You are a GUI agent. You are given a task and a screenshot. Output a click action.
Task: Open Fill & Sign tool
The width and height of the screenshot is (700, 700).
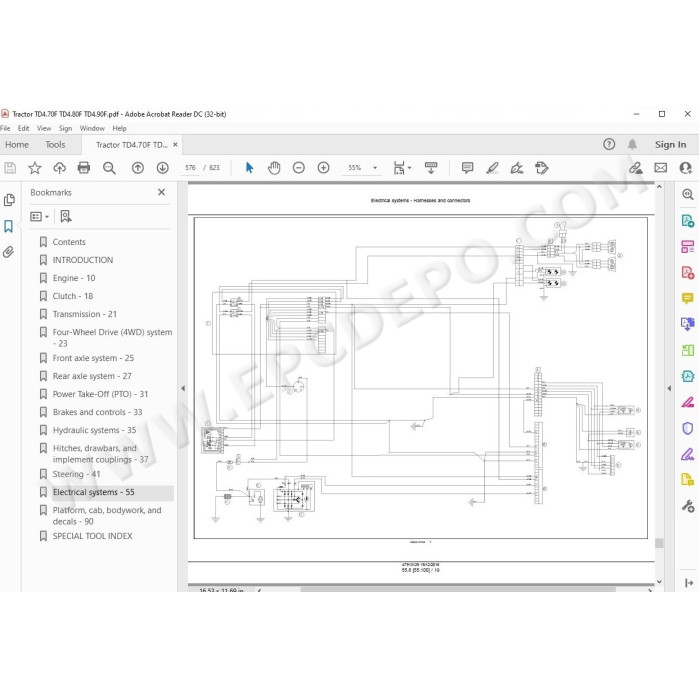point(688,454)
